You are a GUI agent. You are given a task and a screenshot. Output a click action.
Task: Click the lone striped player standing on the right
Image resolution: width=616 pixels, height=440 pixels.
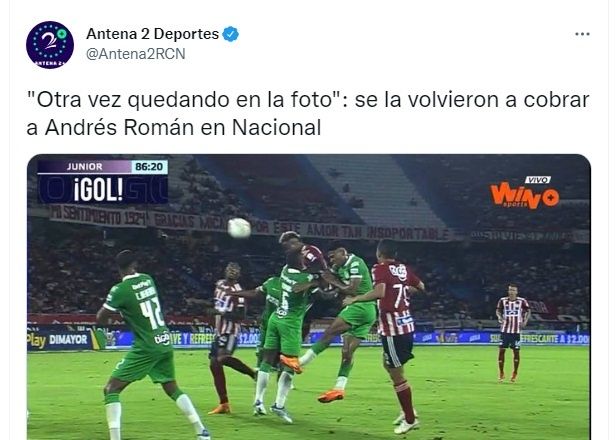click(x=512, y=332)
